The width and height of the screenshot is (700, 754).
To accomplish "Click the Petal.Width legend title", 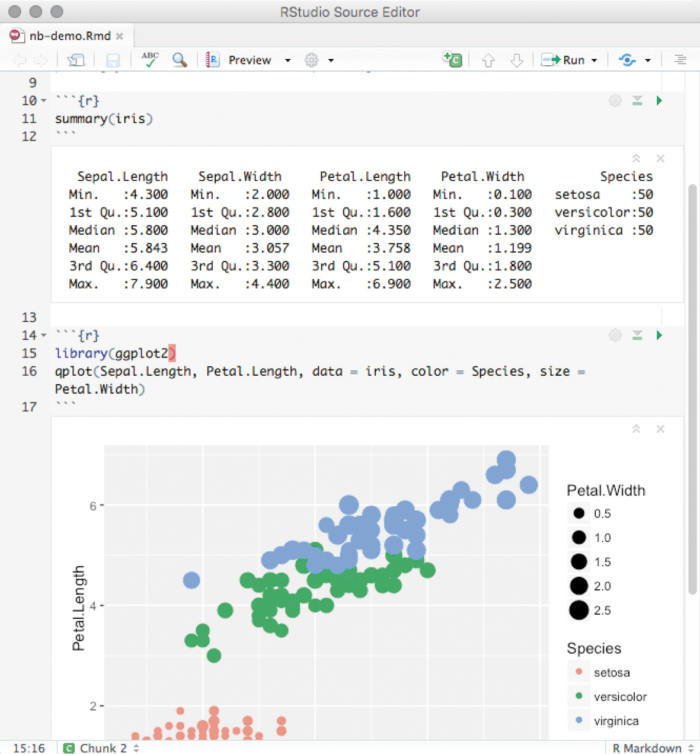I will (x=606, y=490).
